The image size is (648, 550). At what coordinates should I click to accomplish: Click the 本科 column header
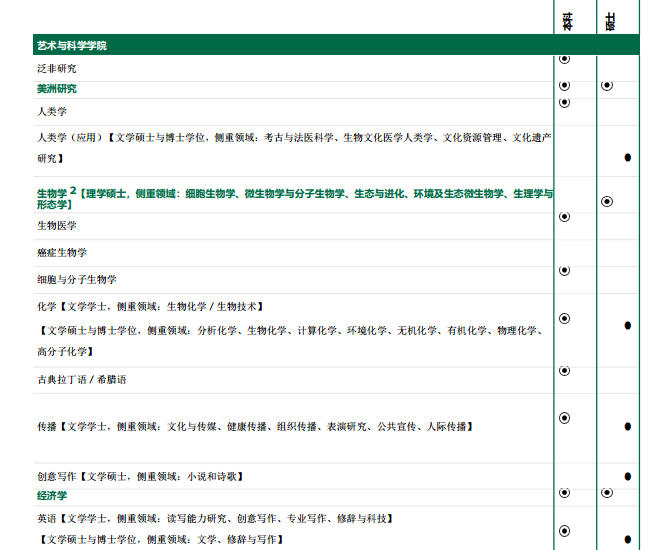567,21
